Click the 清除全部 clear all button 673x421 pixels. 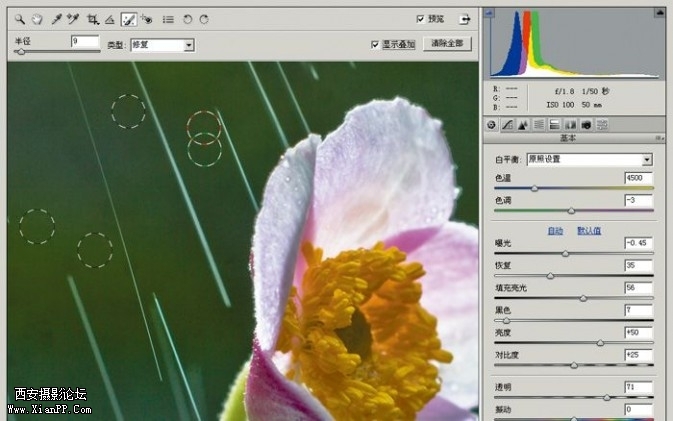point(446,44)
